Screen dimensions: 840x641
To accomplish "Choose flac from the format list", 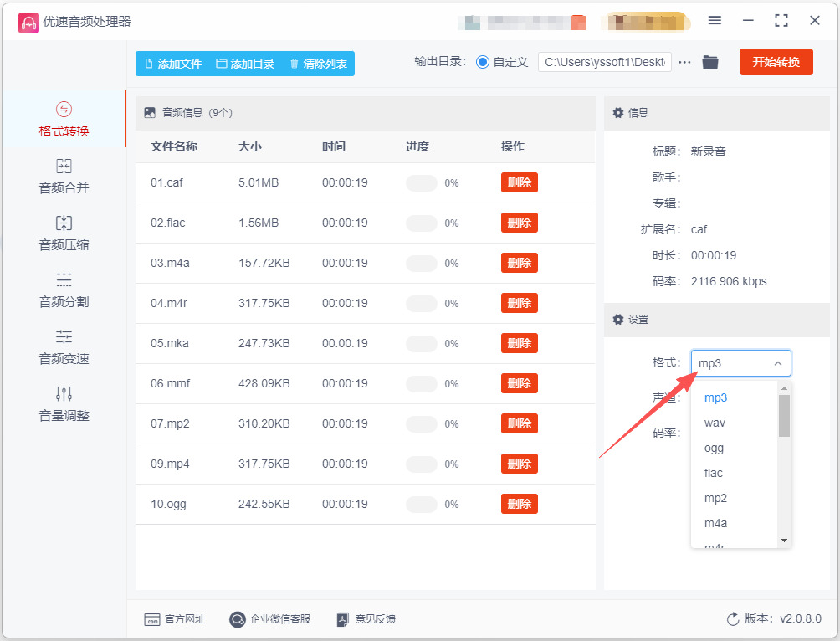I will pyautogui.click(x=713, y=473).
